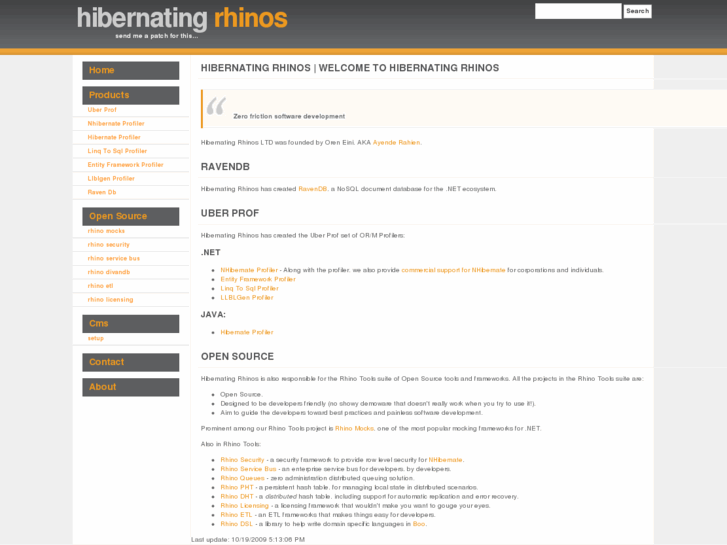The image size is (727, 545).
Task: Select Linq To Sql Profiler in sidebar
Action: [117, 151]
